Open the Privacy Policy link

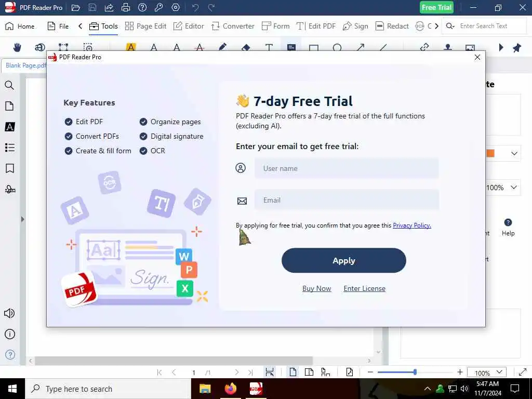[x=412, y=225]
